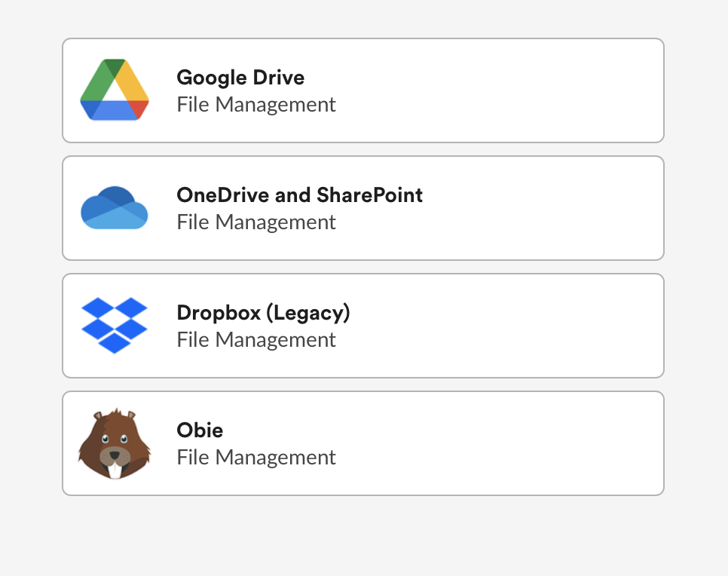Screen dimensions: 728x576
Task: Open OneDrive and SharePoint title text
Action: click(299, 195)
